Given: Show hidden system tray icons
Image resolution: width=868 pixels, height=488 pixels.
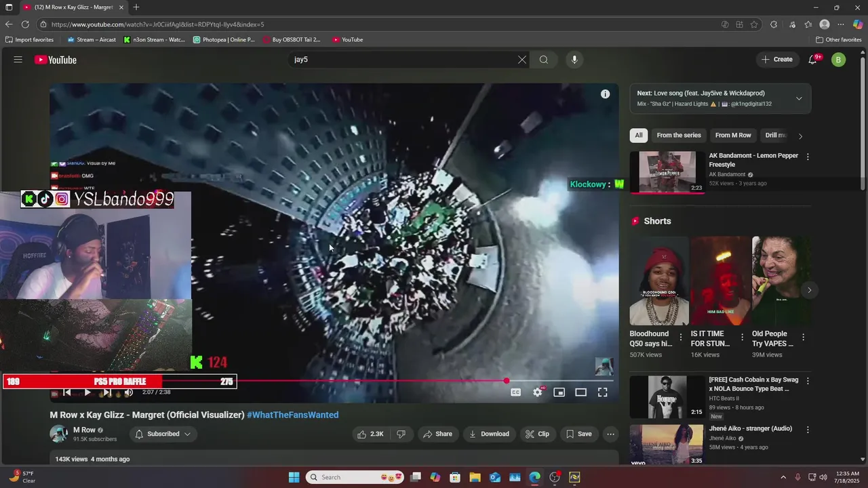Looking at the screenshot, I should (783, 477).
